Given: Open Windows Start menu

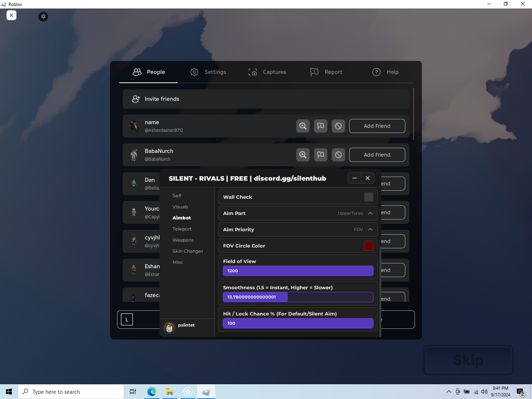Looking at the screenshot, I should 9,392.
